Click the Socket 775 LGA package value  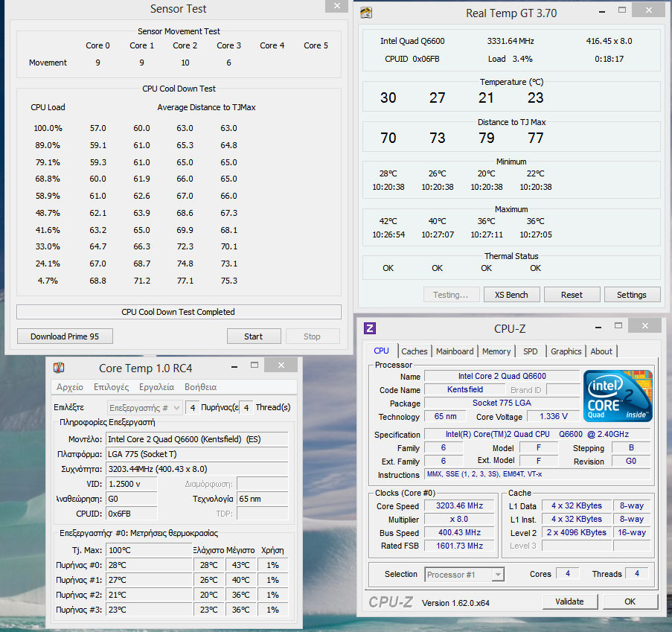pyautogui.click(x=502, y=403)
